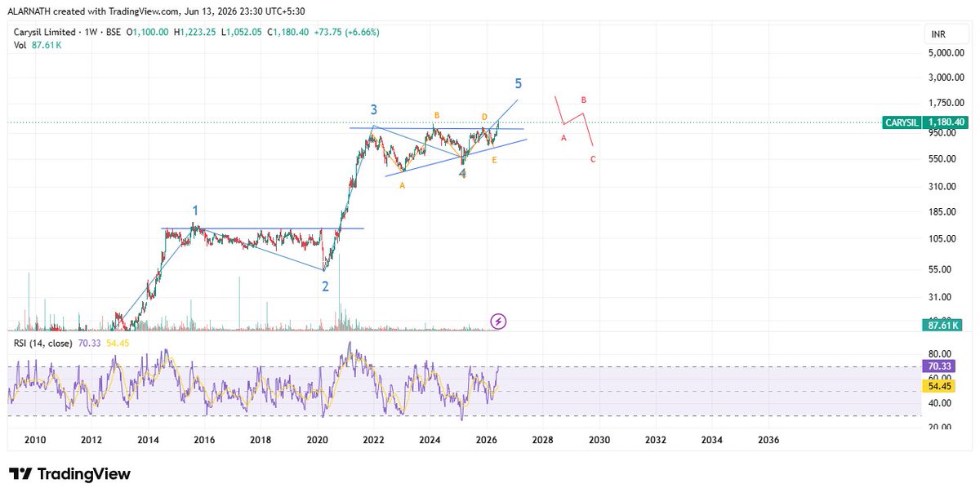Click the 2034 label on the time axis

pos(712,440)
